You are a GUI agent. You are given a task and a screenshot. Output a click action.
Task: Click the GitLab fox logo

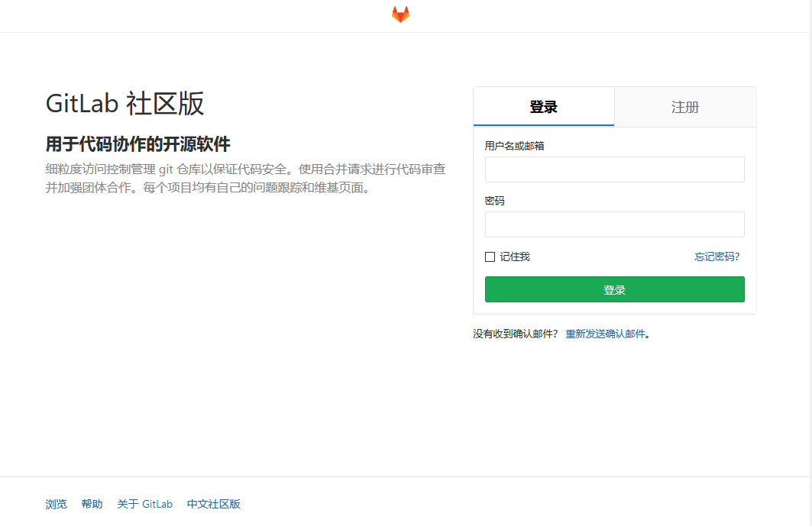400,15
